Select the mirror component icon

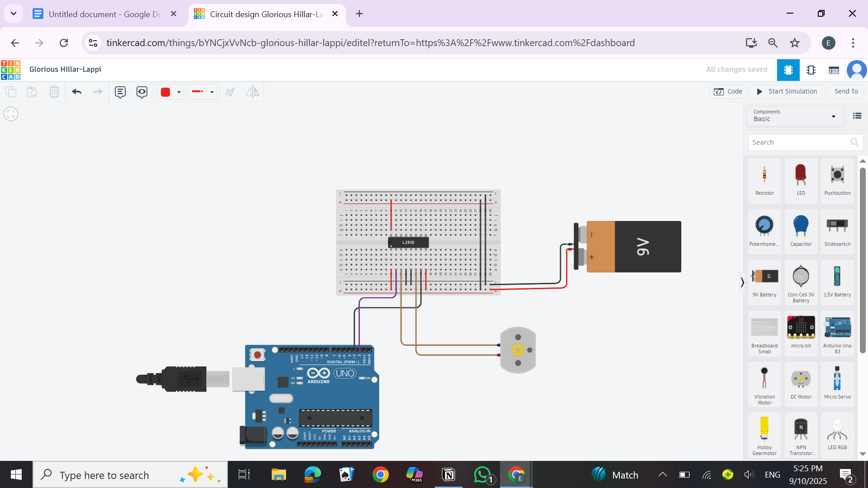(252, 92)
